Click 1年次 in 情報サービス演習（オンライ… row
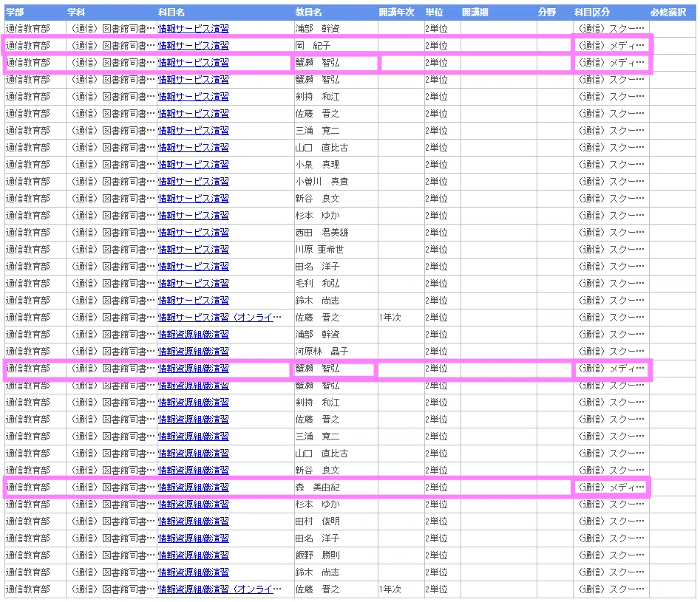This screenshot has height=602, width=700. [x=390, y=318]
